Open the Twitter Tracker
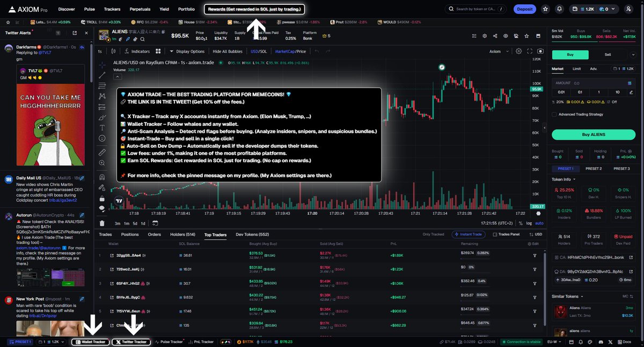This screenshot has width=644, height=347. (131, 342)
